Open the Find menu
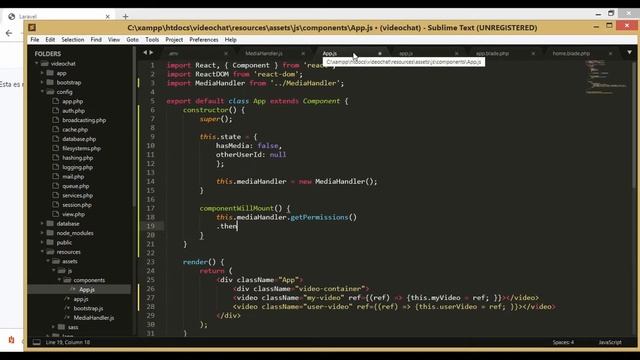Viewport: 640px width, 360px height. (x=96, y=40)
